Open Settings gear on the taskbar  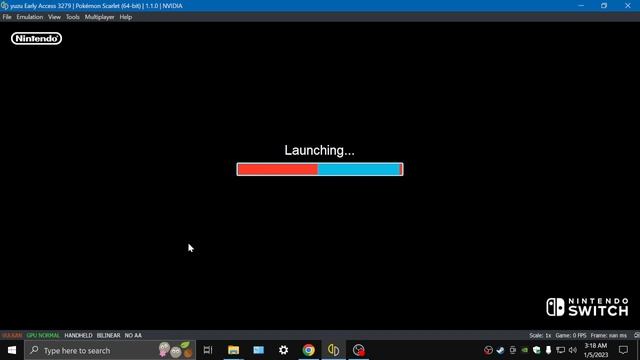pos(284,350)
